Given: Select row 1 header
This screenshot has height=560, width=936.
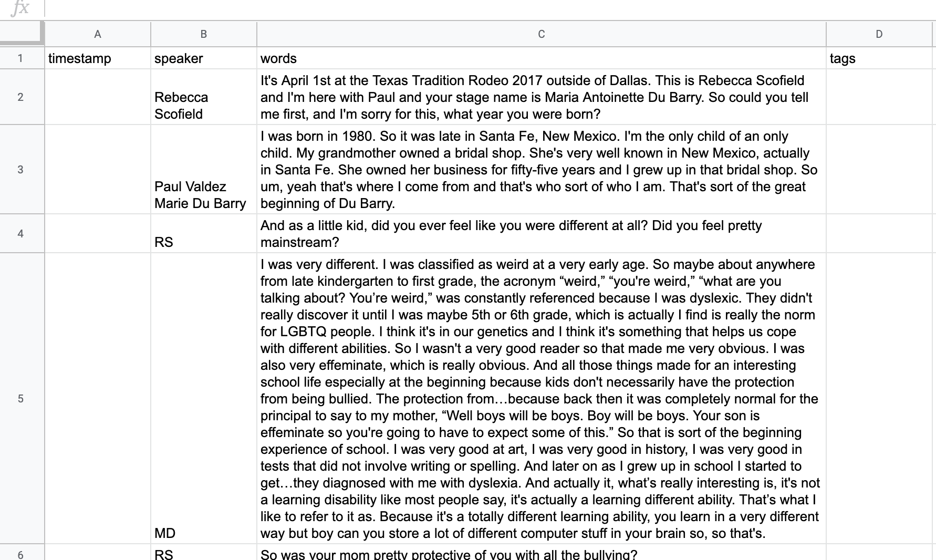Looking at the screenshot, I should [x=20, y=58].
